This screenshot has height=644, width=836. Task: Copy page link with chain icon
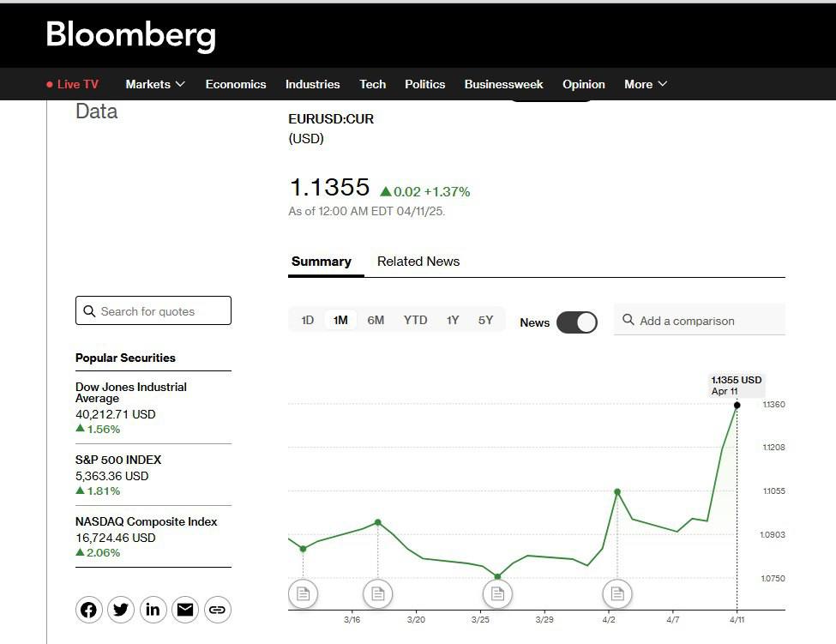coord(217,610)
